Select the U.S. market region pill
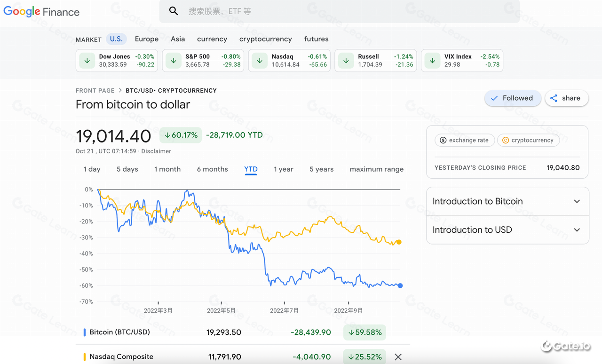This screenshot has width=602, height=364. tap(116, 39)
